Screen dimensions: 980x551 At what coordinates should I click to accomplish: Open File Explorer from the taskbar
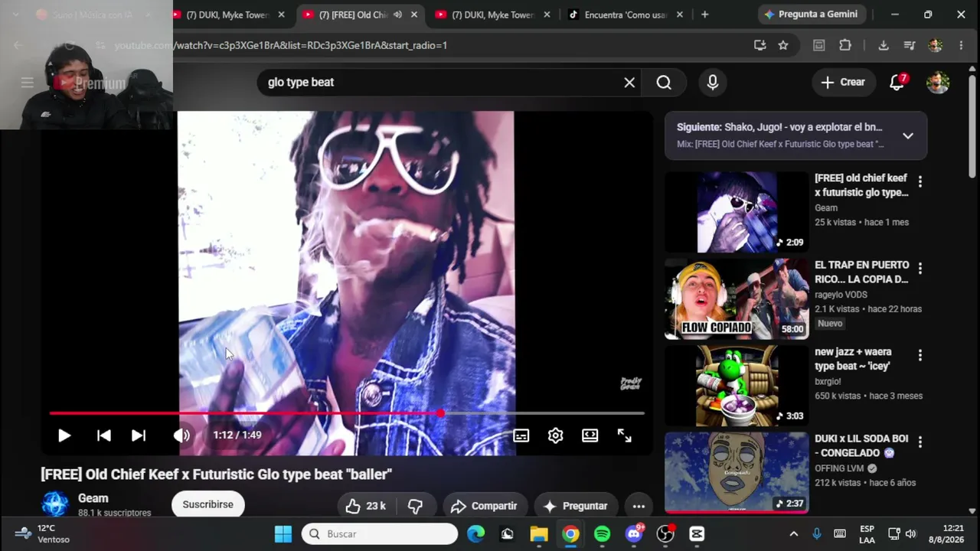[539, 534]
